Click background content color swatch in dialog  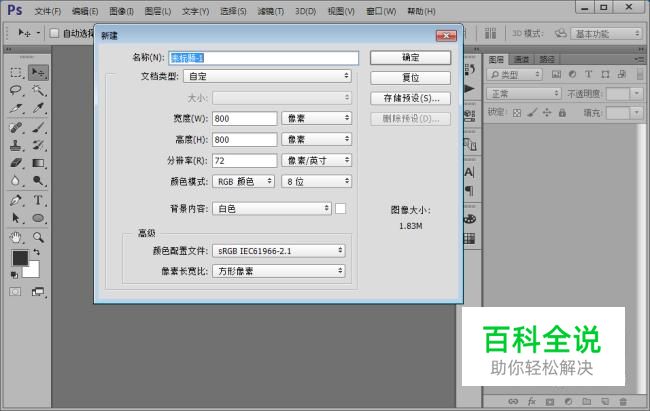pyautogui.click(x=340, y=209)
